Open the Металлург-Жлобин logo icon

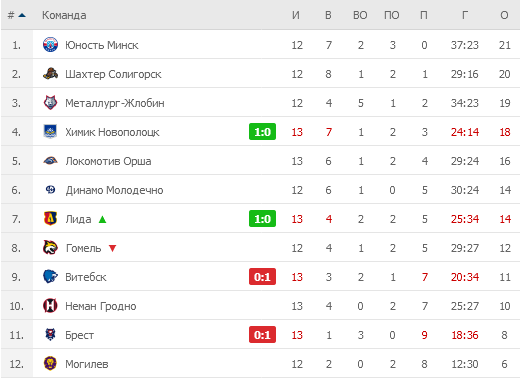[x=50, y=103]
